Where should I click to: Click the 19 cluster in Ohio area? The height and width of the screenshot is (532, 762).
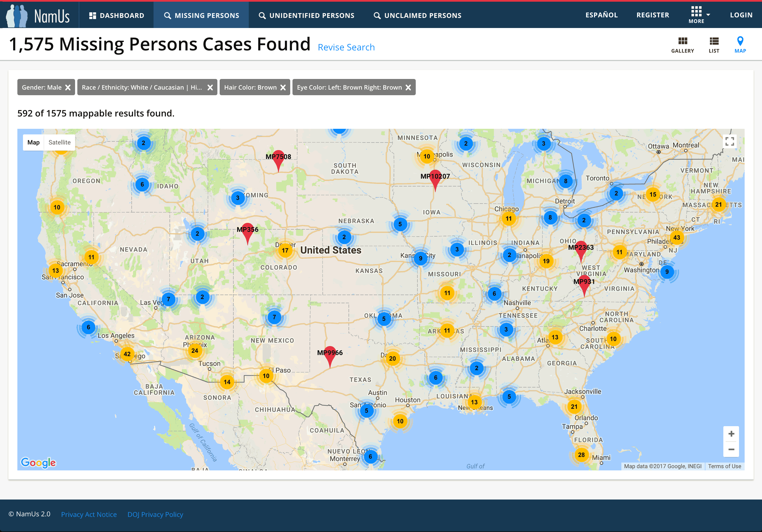(x=546, y=261)
